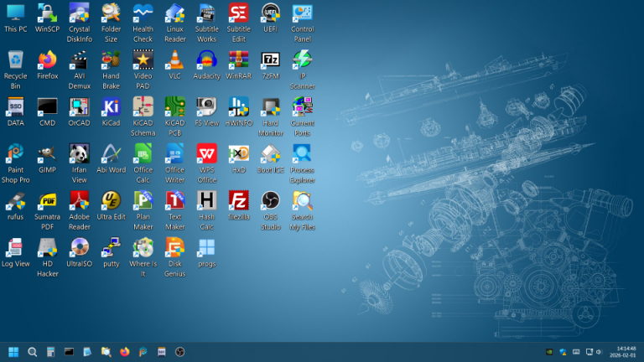Image resolution: width=644 pixels, height=362 pixels.
Task: Click the volume speaker tray icon
Action: (600, 352)
